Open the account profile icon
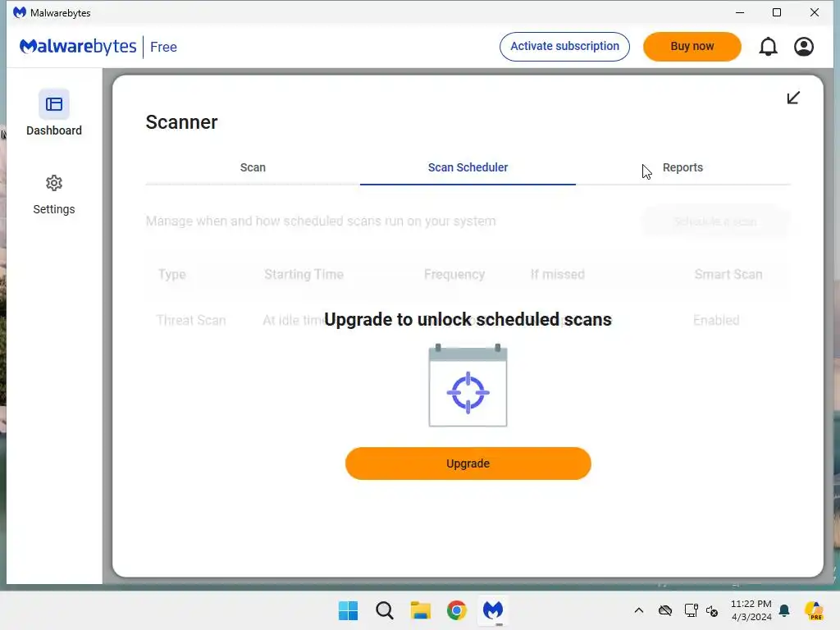 (804, 47)
